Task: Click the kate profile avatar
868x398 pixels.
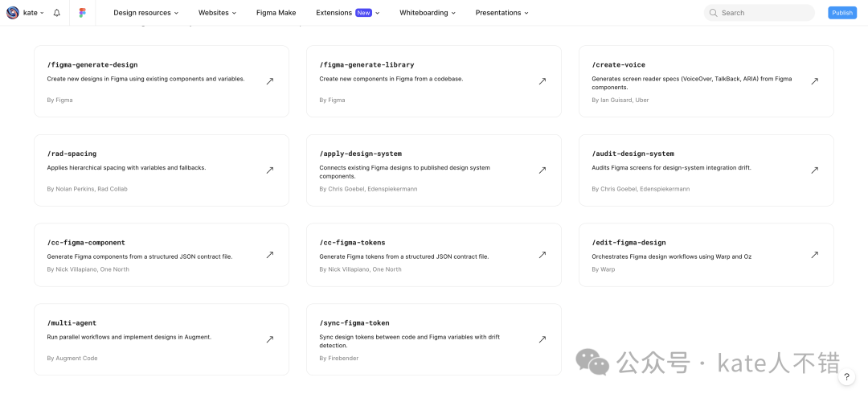Action: click(13, 13)
